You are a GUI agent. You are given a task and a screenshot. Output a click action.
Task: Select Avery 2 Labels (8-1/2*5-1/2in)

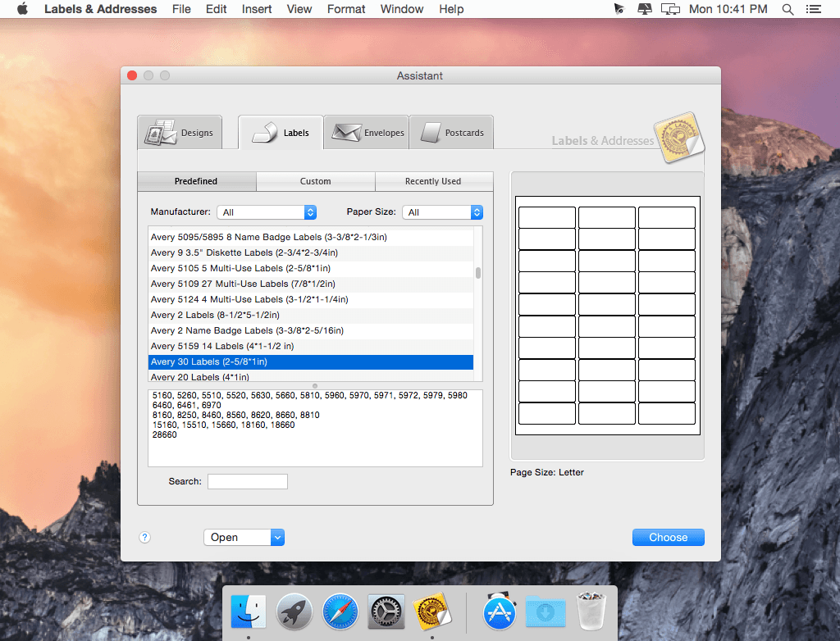tap(311, 314)
